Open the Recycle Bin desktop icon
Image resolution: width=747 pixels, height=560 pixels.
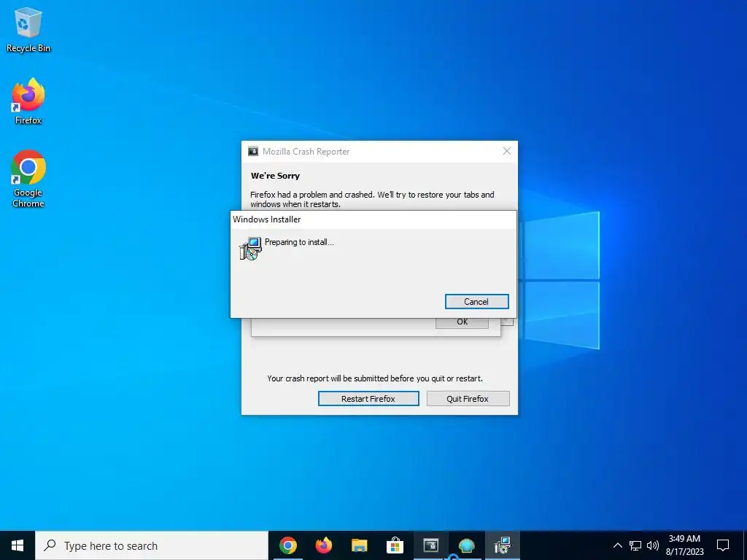tap(28, 29)
